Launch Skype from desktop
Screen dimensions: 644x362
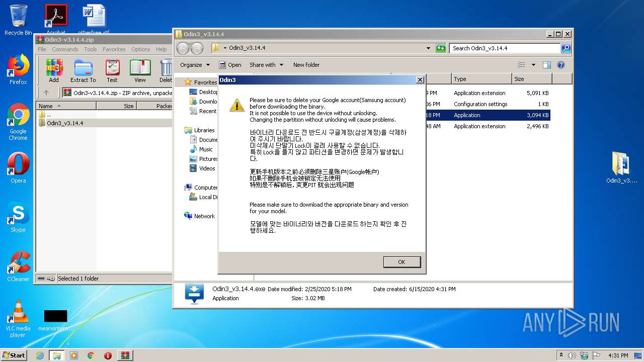pos(18,218)
